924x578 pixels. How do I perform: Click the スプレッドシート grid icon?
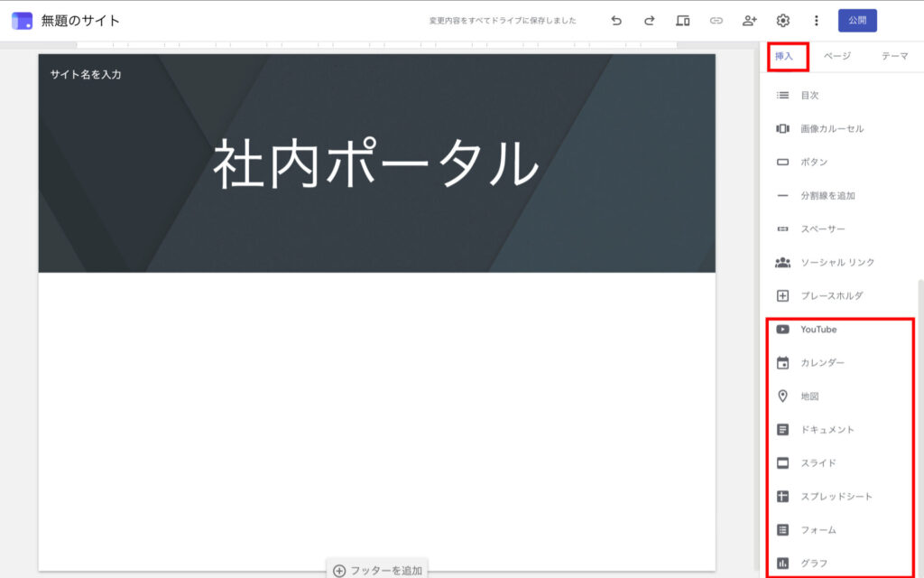782,497
